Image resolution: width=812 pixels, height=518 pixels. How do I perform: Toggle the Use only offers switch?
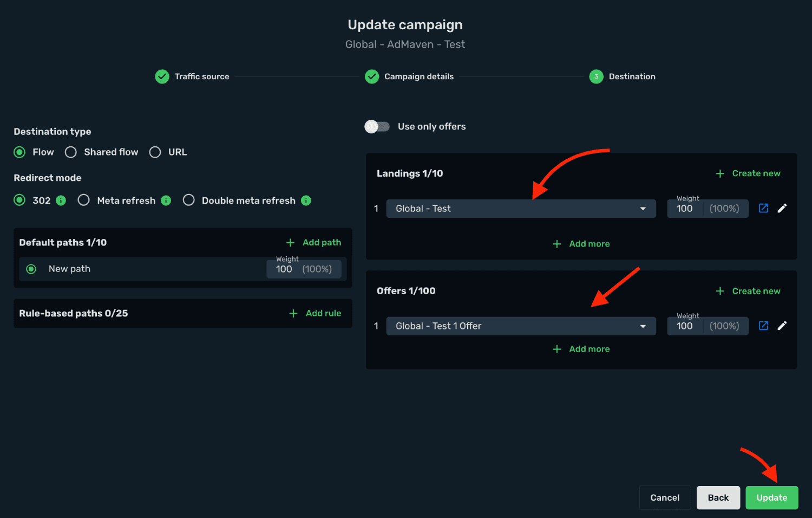pos(377,126)
